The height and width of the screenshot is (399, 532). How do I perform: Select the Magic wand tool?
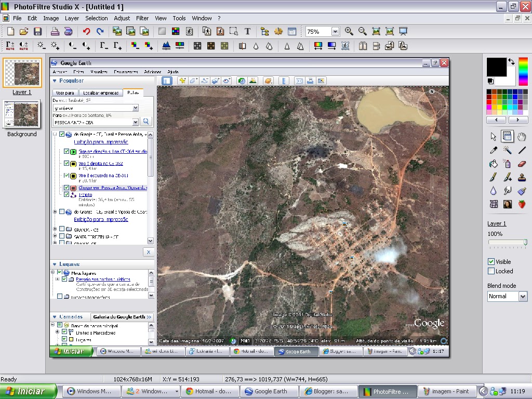point(508,150)
